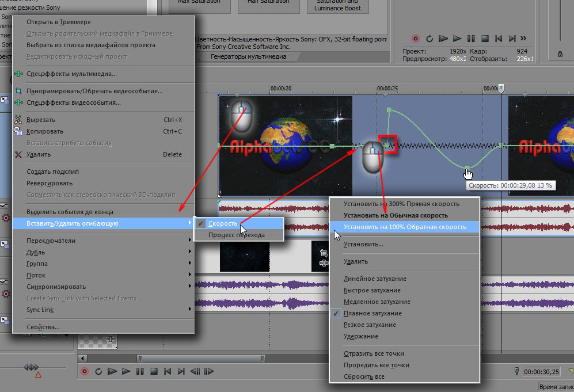Select Установить на 100% Обратная скорость
574x392 pixels.
[x=405, y=227]
